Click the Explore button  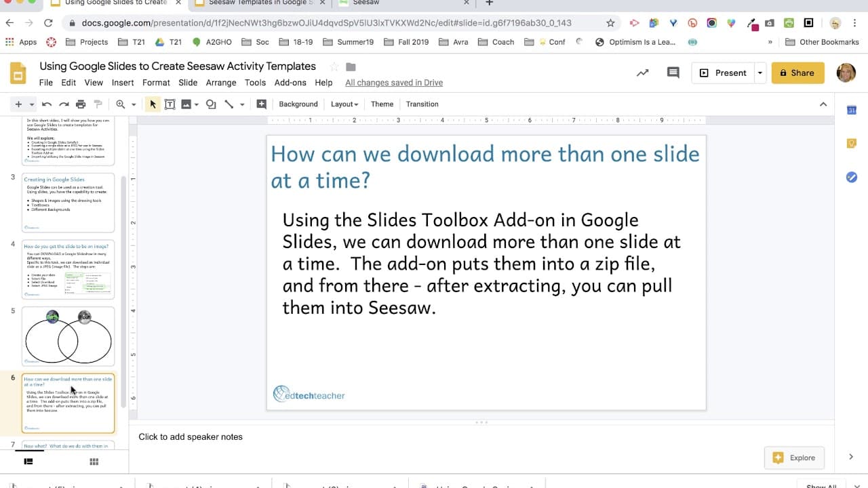point(795,457)
